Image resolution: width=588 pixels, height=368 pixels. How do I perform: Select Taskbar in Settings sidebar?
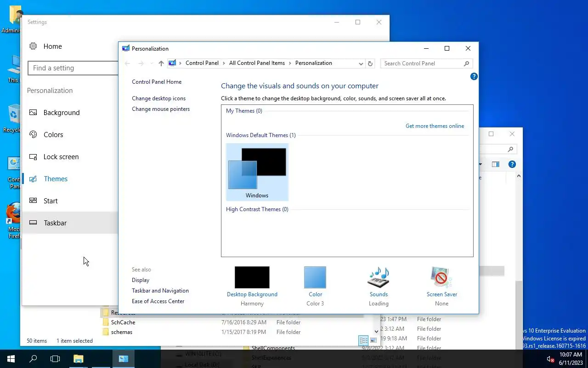point(70,223)
